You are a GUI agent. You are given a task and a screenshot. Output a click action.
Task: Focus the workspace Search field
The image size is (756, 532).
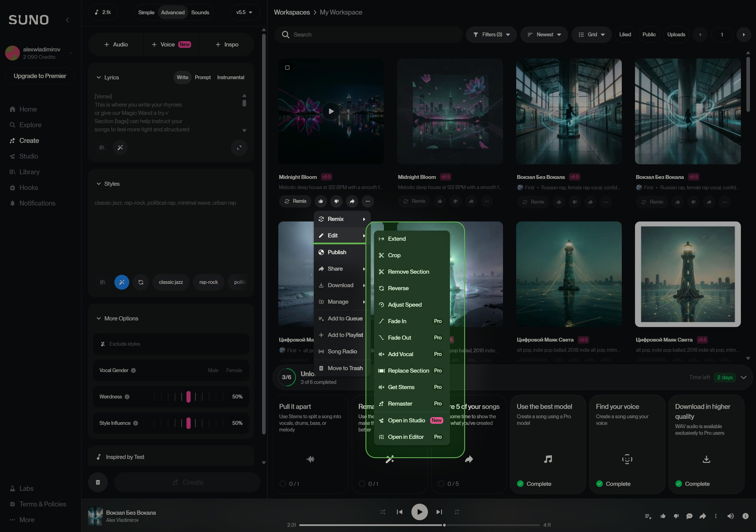(x=368, y=35)
